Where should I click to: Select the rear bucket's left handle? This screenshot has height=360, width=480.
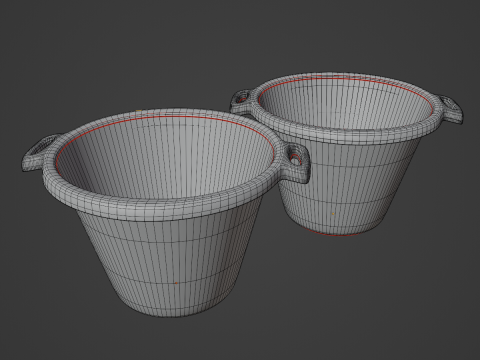tap(243, 101)
